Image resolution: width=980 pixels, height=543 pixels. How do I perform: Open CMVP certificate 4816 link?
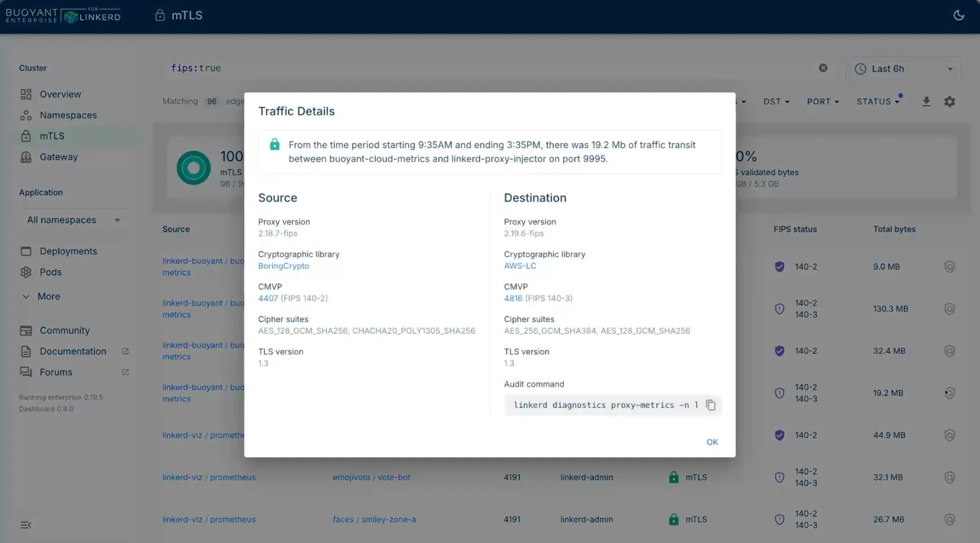pos(513,298)
